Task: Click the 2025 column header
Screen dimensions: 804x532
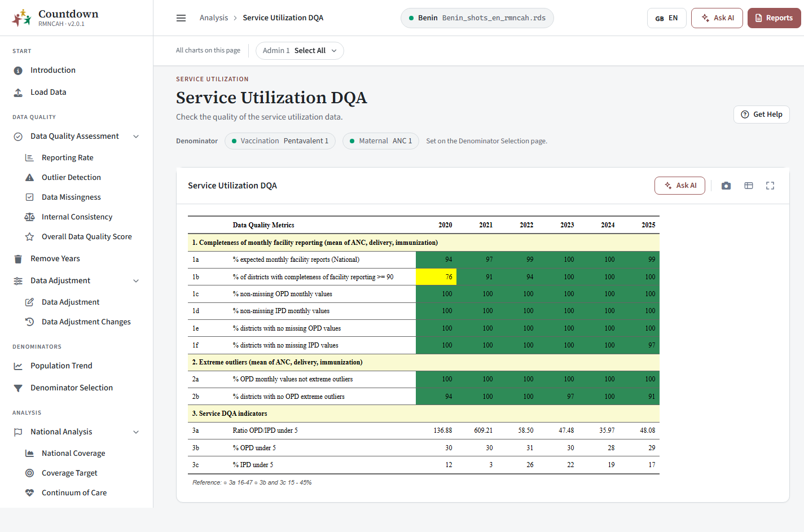Action: click(648, 225)
